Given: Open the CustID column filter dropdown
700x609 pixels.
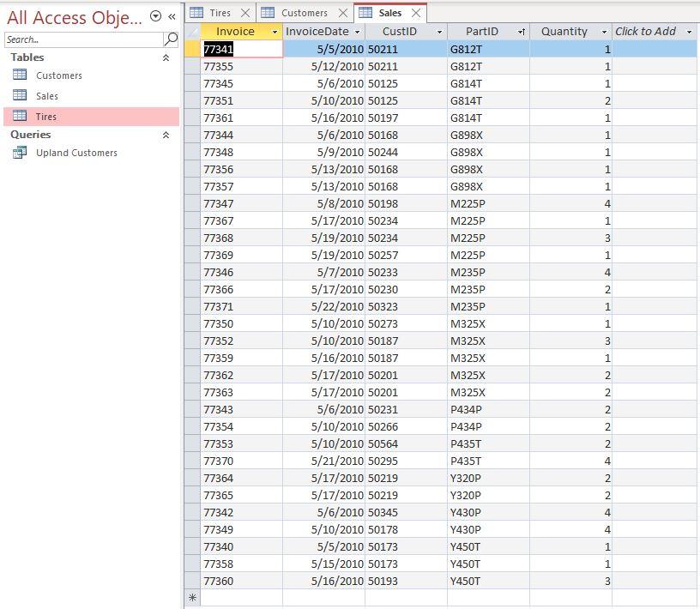Looking at the screenshot, I should click(440, 31).
